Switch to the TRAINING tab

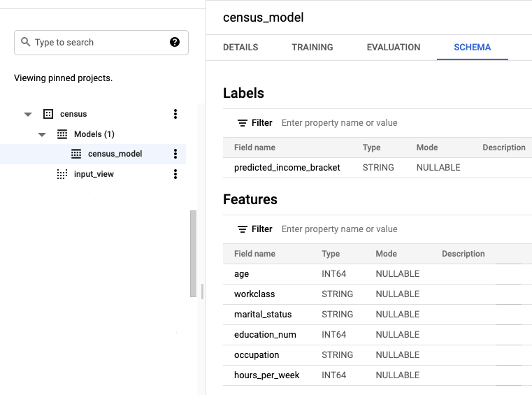pyautogui.click(x=312, y=47)
